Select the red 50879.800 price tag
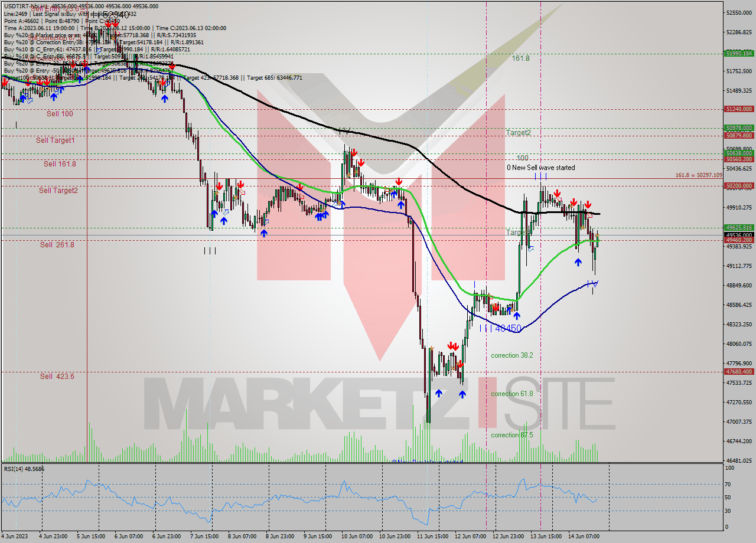 click(x=739, y=135)
